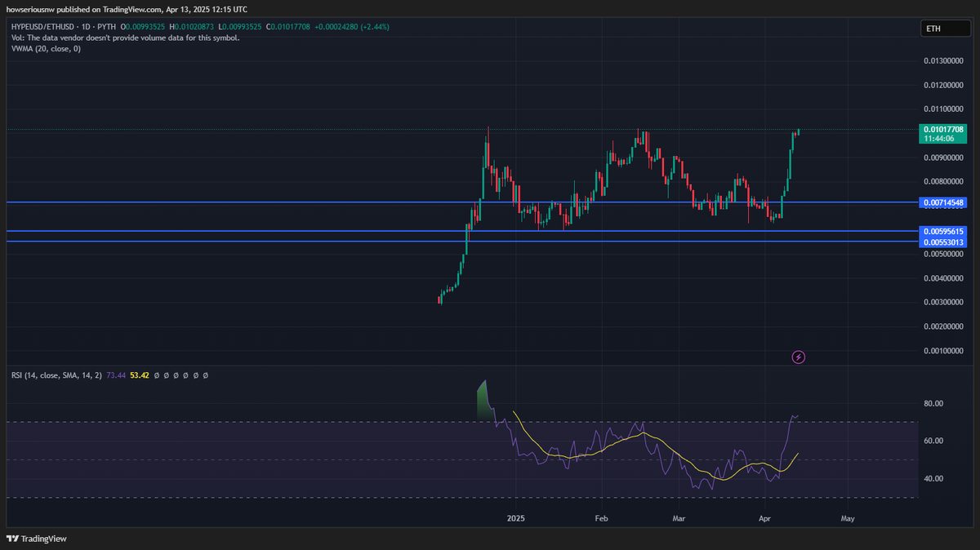The height and width of the screenshot is (550, 980).
Task: Click the Feb label on the time axis
Action: [600, 517]
